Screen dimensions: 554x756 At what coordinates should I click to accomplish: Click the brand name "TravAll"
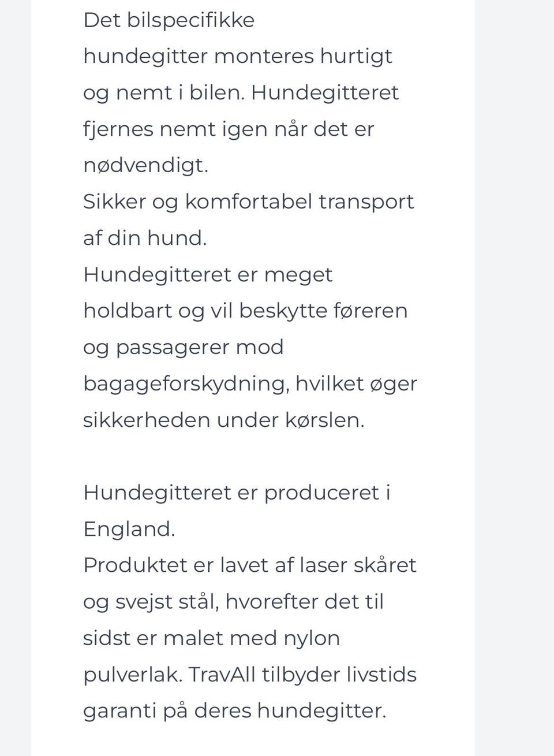click(x=222, y=675)
